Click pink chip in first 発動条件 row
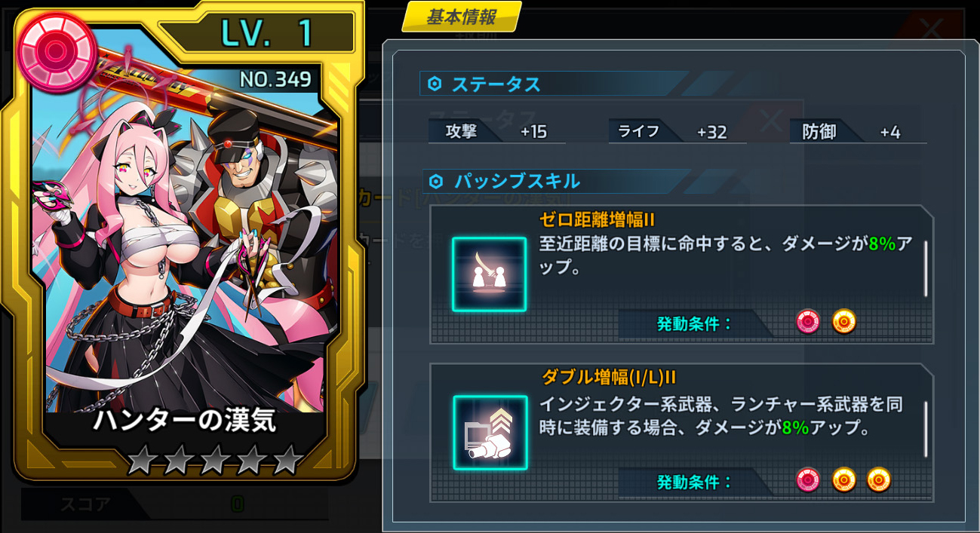This screenshot has width=980, height=533. coord(808,322)
